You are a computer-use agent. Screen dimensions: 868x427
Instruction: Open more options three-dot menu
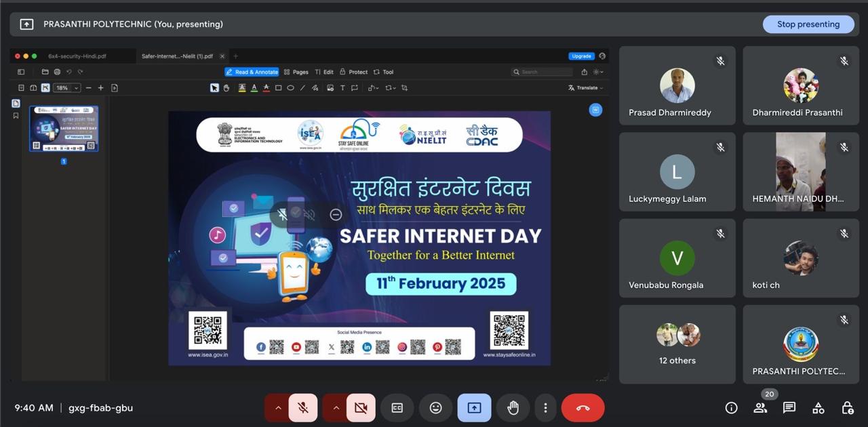tap(545, 408)
